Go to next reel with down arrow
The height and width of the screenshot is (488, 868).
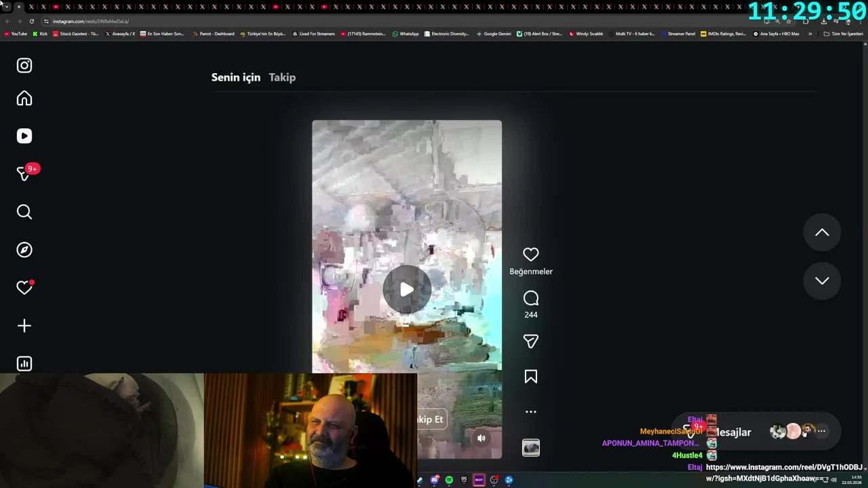[x=822, y=281]
